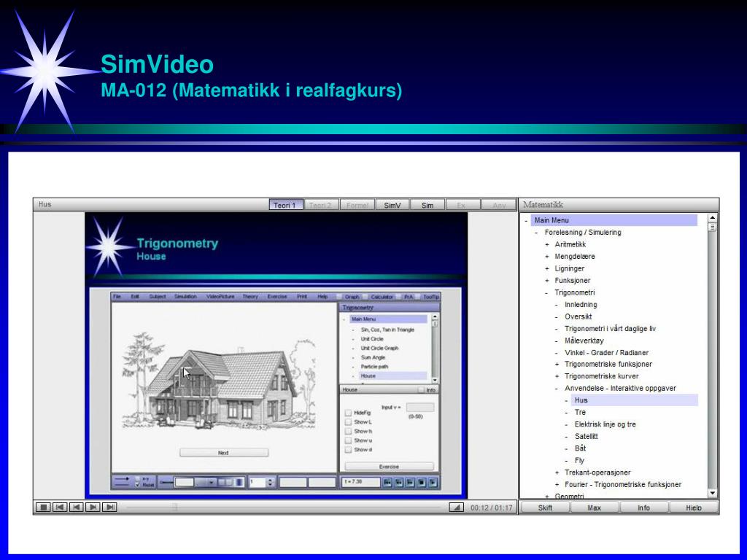Click the Next button under house drawing

click(223, 453)
